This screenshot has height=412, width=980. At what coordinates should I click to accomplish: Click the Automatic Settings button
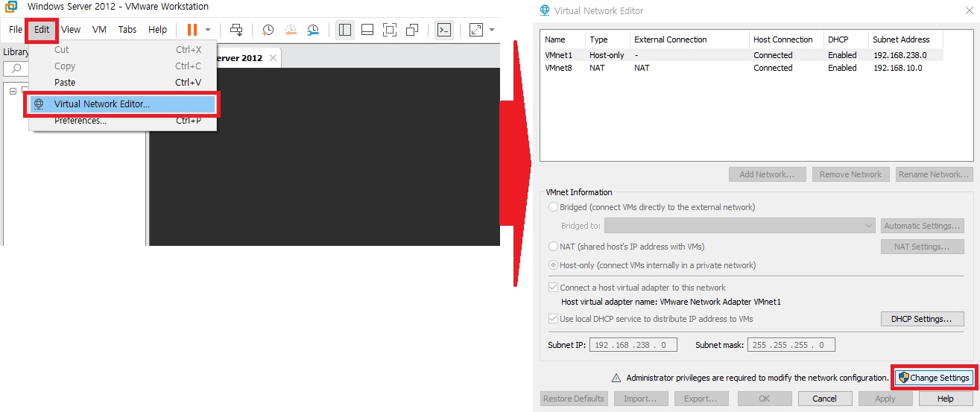point(922,226)
